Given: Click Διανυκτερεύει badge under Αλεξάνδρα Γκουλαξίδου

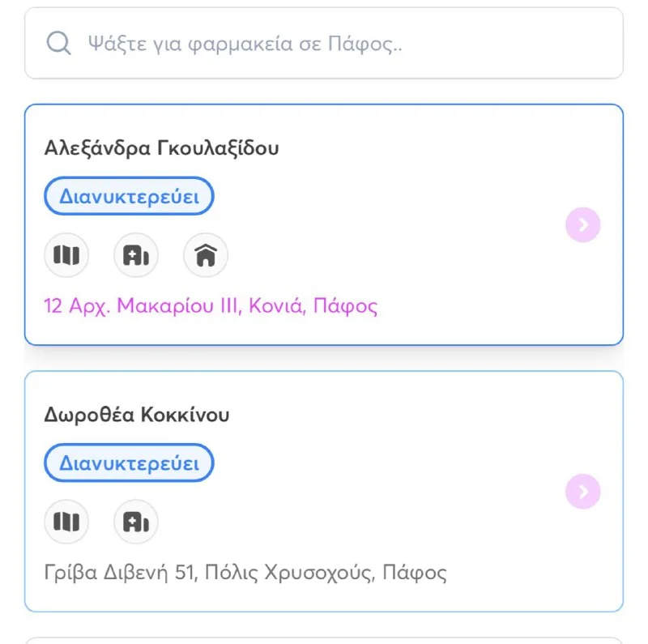Looking at the screenshot, I should (129, 196).
